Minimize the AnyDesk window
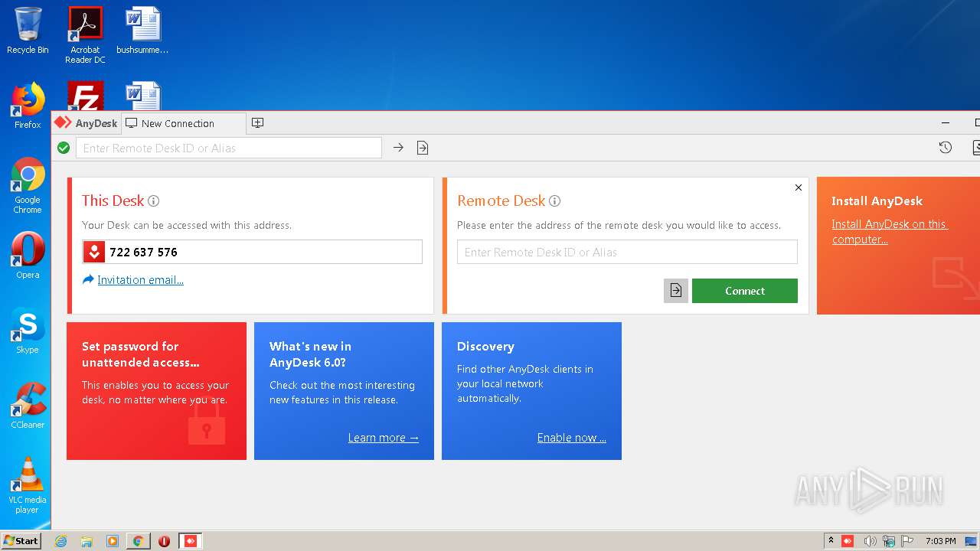This screenshot has height=551, width=980. click(x=946, y=122)
